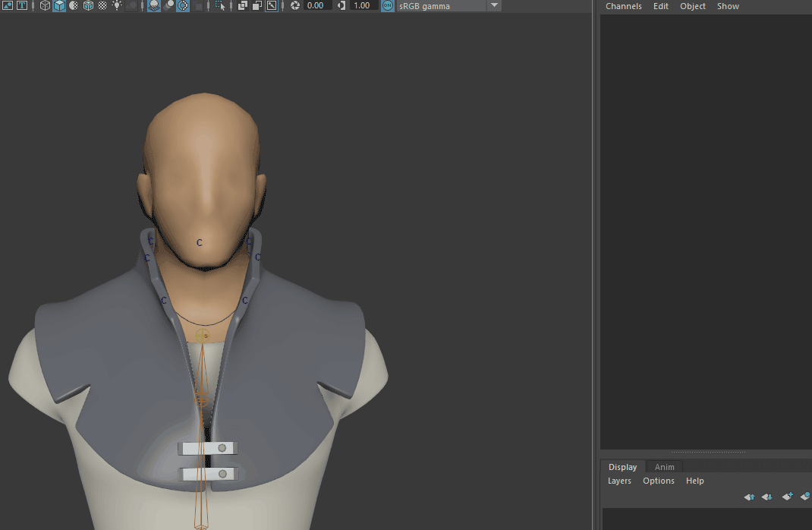Click the default lighting bulb icon

click(118, 7)
